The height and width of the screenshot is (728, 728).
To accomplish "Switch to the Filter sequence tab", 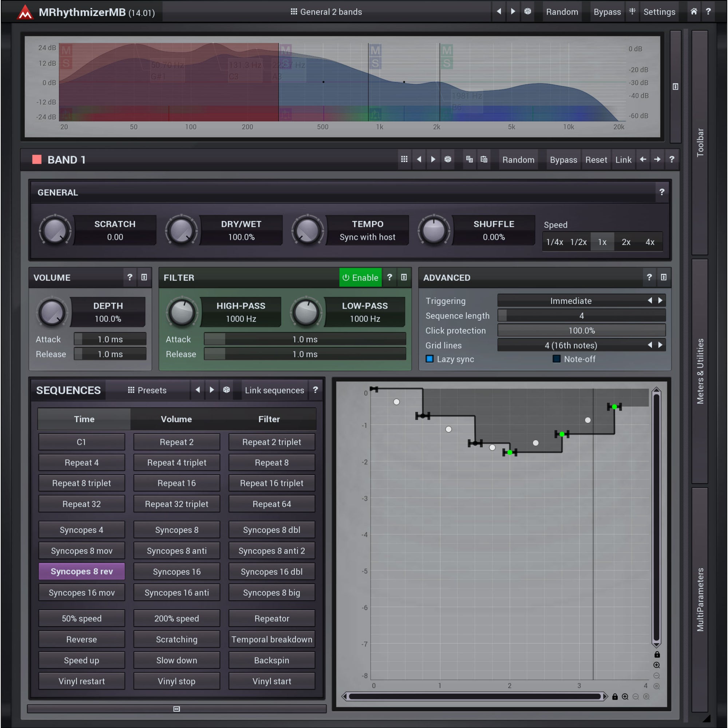I will tap(269, 419).
